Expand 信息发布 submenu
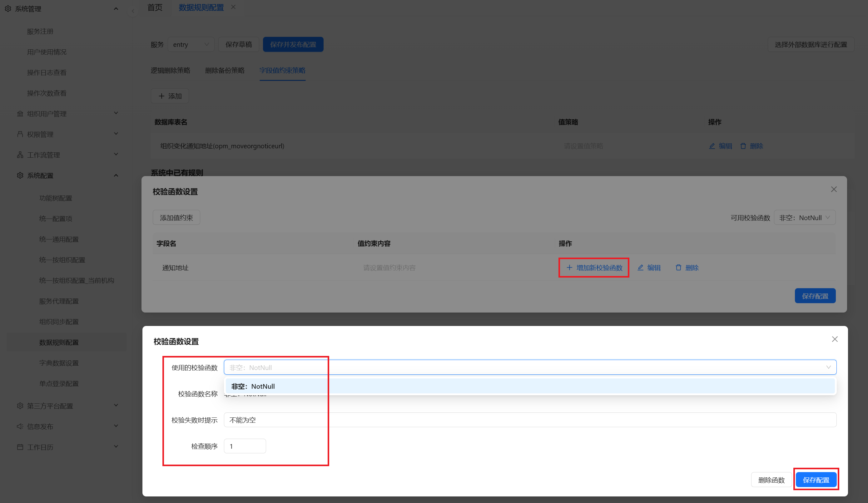 tap(116, 426)
